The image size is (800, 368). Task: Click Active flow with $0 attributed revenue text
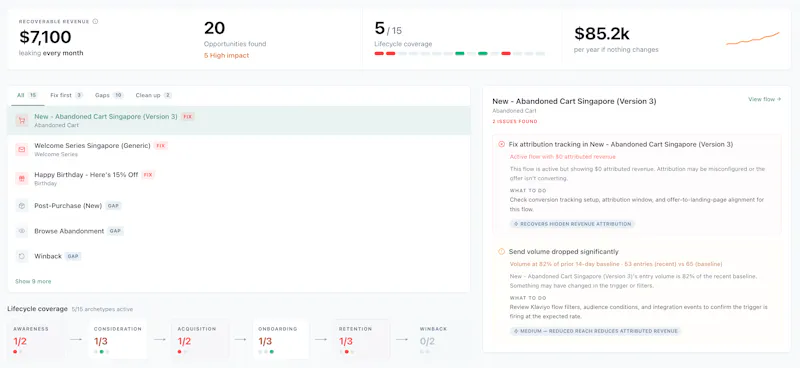(x=563, y=157)
